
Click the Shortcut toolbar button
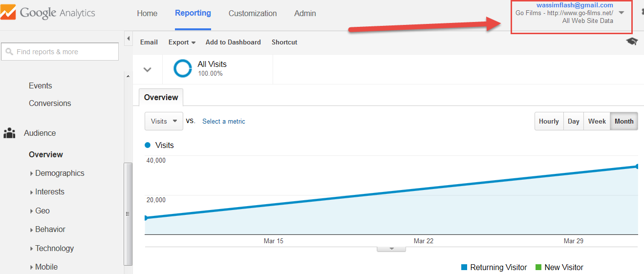tap(284, 42)
